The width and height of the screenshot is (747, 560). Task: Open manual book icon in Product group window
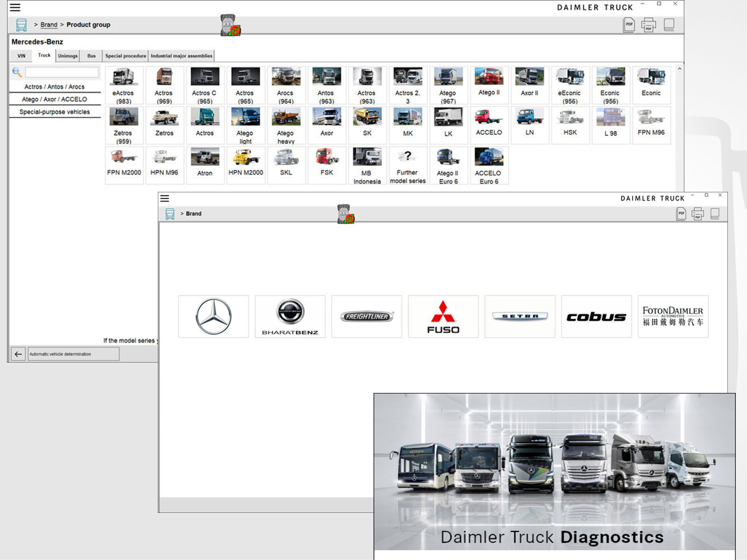[x=669, y=25]
